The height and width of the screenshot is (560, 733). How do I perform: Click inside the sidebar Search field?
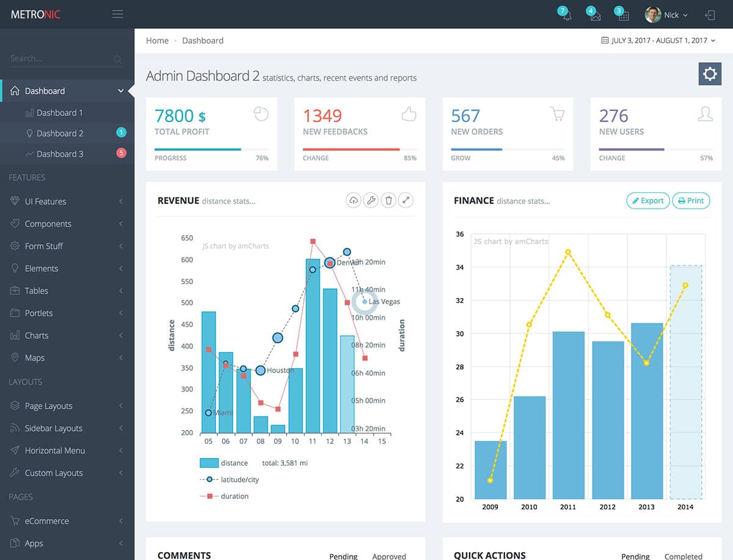coord(60,59)
